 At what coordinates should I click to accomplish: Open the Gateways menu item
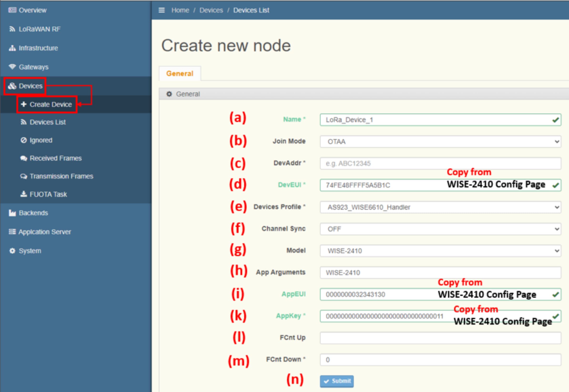(x=76, y=67)
